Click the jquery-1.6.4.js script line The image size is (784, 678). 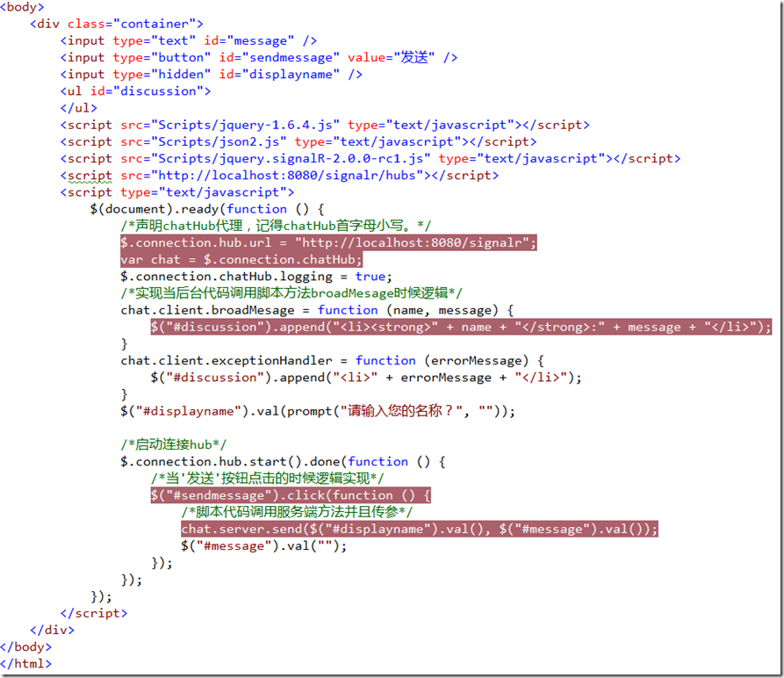coord(325,125)
